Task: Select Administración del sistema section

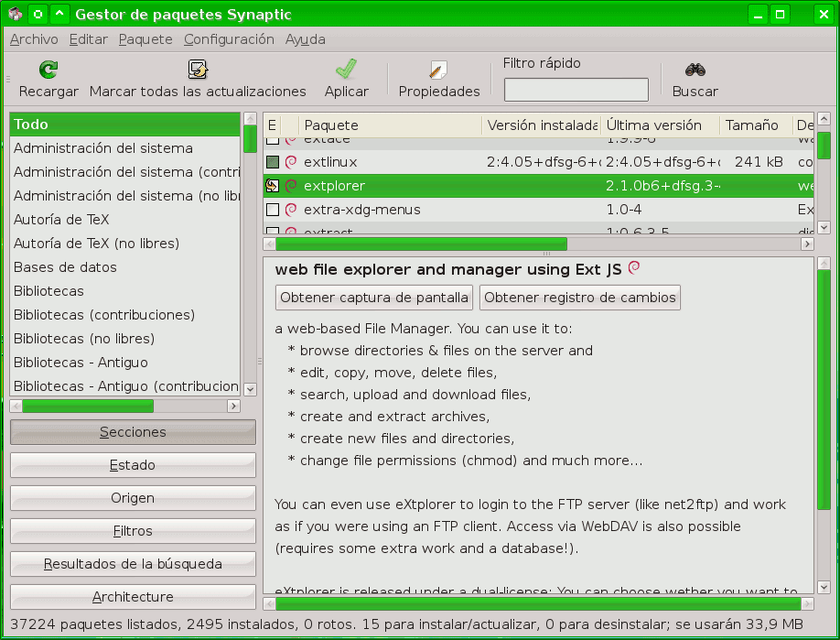Action: [x=124, y=148]
